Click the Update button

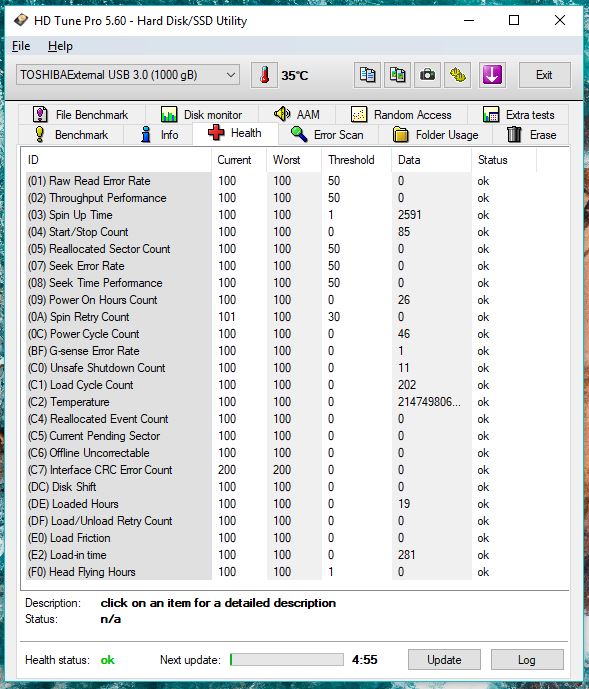pos(444,660)
